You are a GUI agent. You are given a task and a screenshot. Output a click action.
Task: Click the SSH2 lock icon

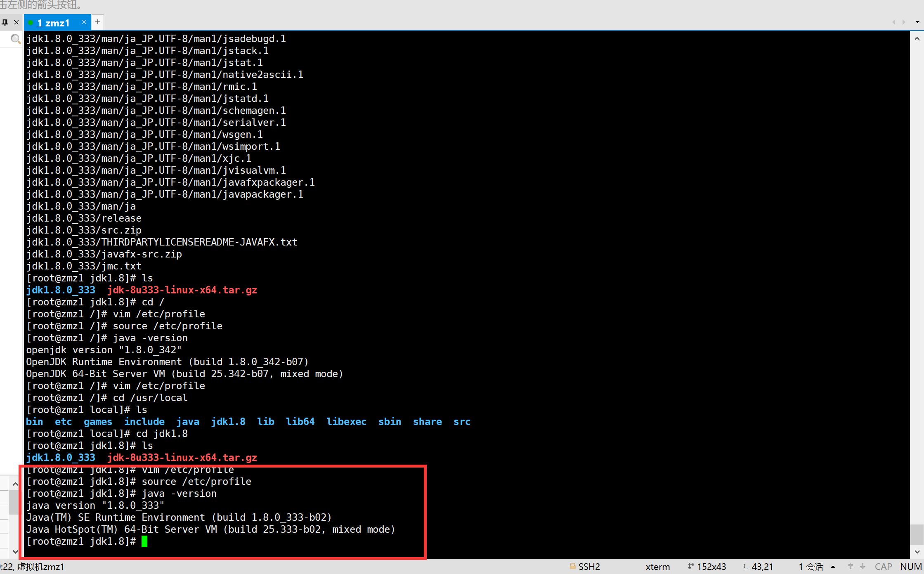(x=572, y=566)
